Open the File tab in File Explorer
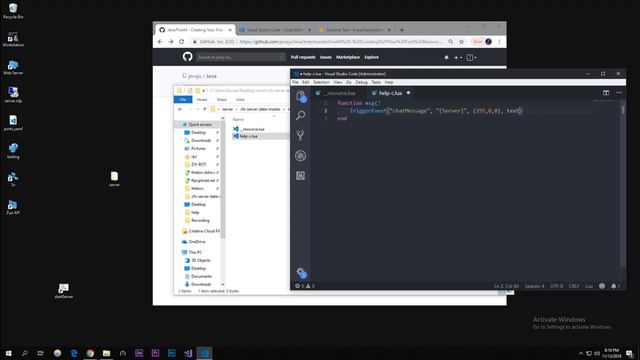This screenshot has width=640, height=360. point(183,100)
